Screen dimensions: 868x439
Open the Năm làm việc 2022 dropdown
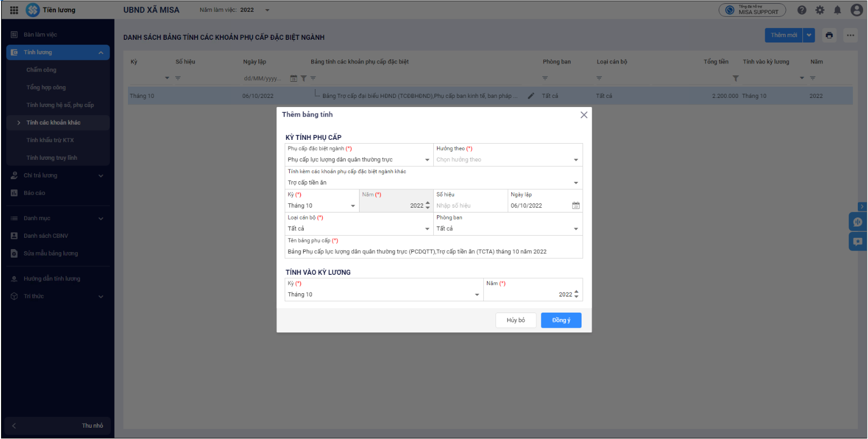267,10
